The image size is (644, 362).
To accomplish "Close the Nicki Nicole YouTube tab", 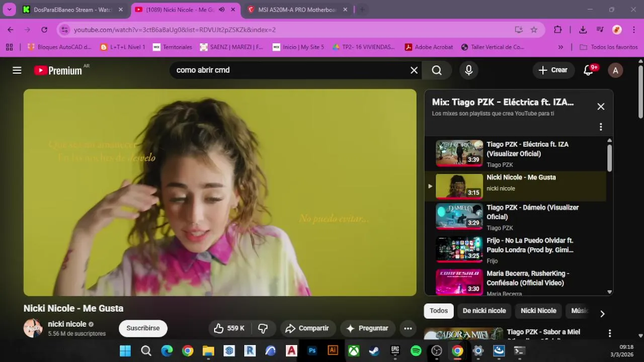I will pyautogui.click(x=233, y=10).
